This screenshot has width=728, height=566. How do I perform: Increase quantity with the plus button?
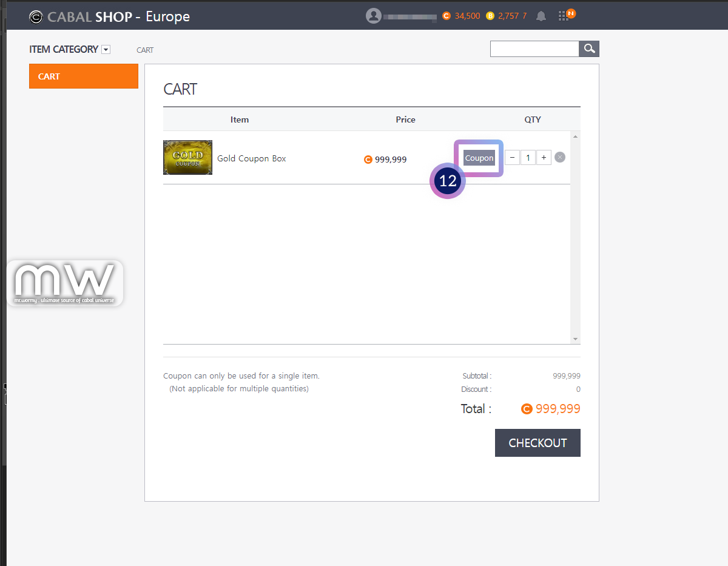(544, 158)
